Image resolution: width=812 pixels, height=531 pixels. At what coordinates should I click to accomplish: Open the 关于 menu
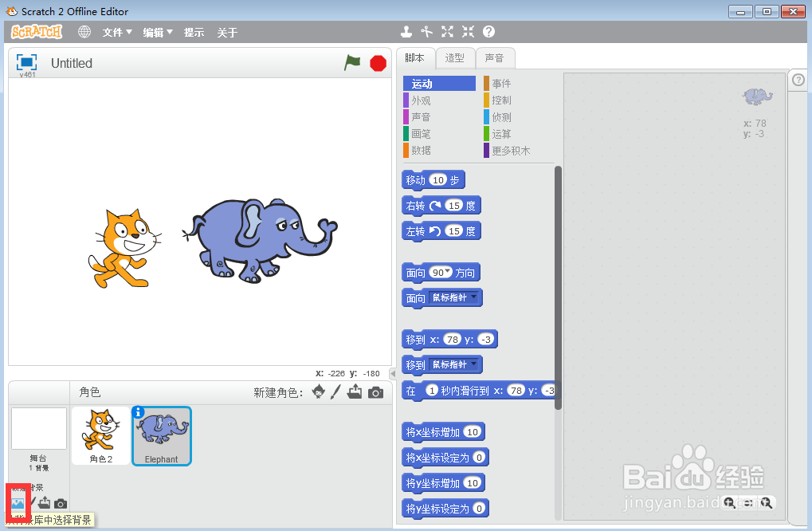click(227, 32)
